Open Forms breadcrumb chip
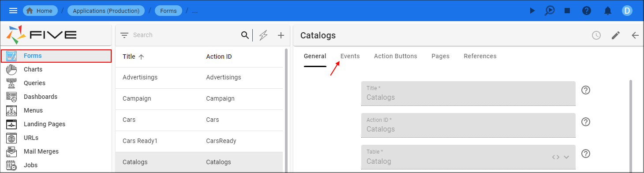644x173 pixels. click(x=168, y=11)
